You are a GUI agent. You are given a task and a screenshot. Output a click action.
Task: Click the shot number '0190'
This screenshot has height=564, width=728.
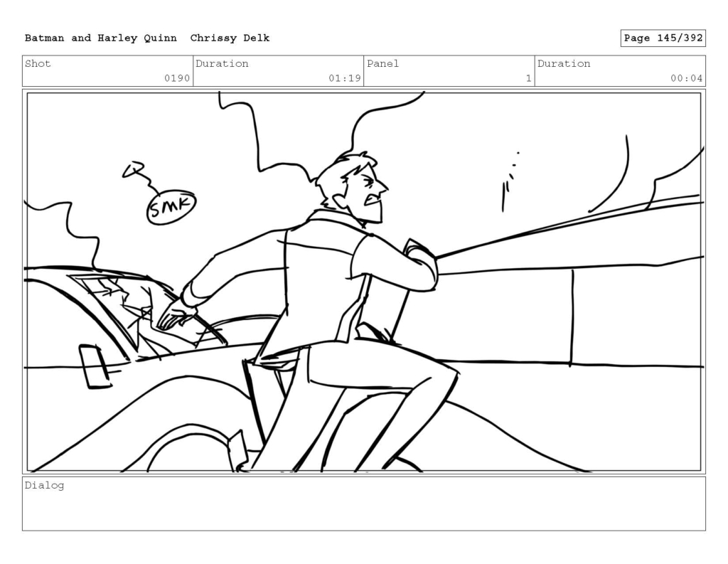click(x=177, y=78)
